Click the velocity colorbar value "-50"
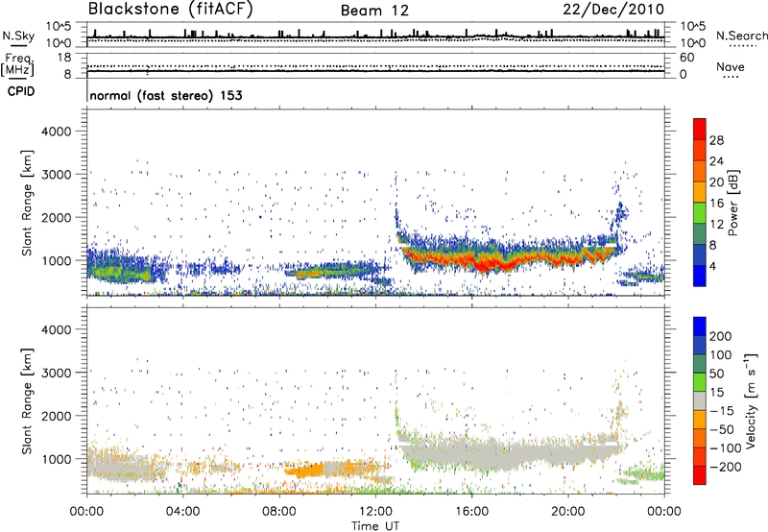 [x=721, y=429]
